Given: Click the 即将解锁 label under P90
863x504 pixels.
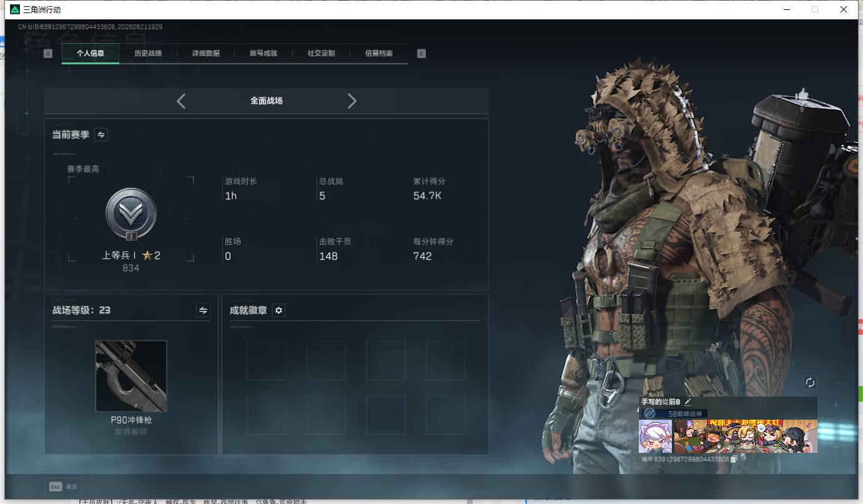Looking at the screenshot, I should tap(131, 432).
